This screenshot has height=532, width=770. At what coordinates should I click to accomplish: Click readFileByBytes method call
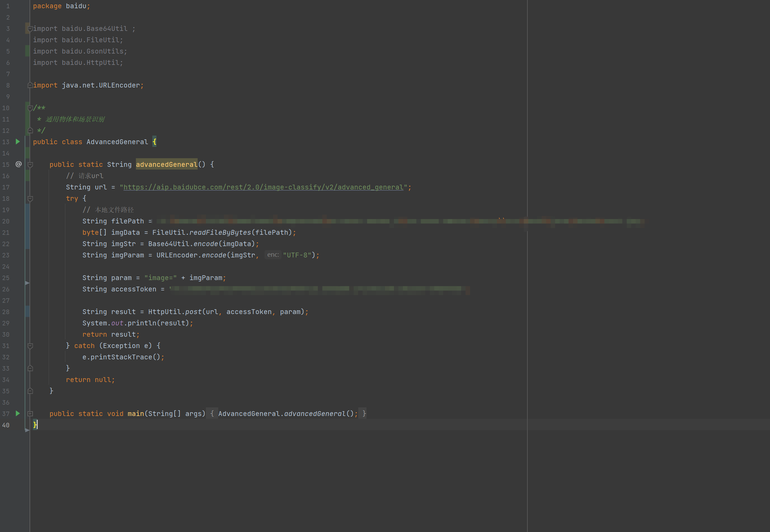220,233
